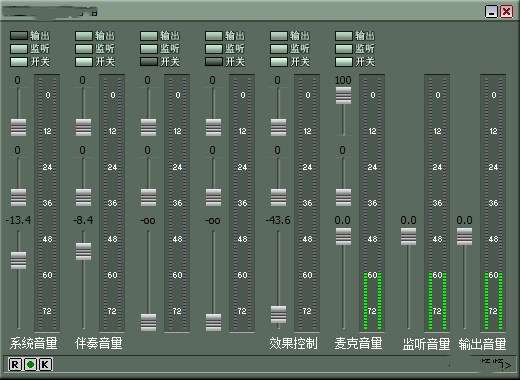The width and height of the screenshot is (520, 380).
Task: Click the 输出音量 level meter
Action: [493, 203]
